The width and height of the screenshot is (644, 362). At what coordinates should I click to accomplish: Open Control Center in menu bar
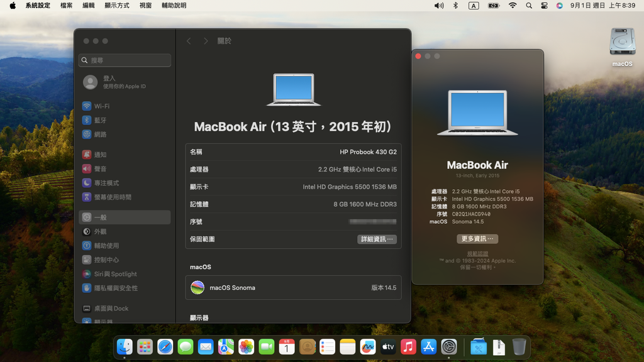point(544,5)
